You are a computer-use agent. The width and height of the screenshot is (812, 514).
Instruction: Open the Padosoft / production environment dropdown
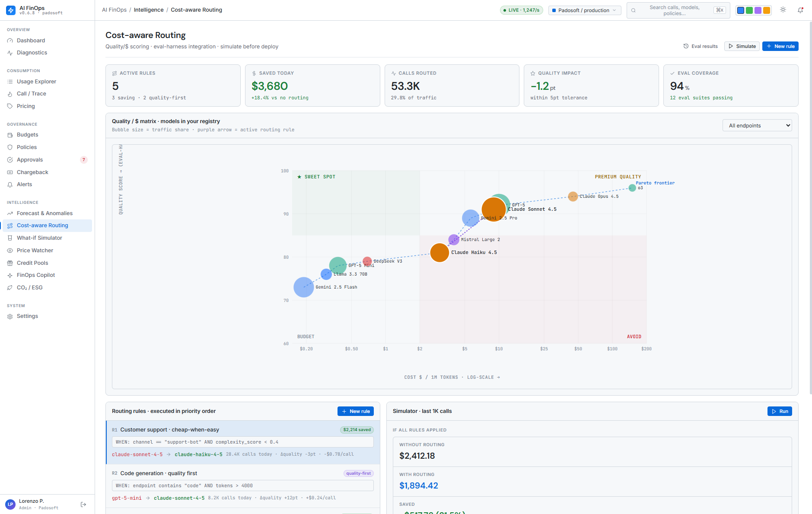pyautogui.click(x=585, y=10)
